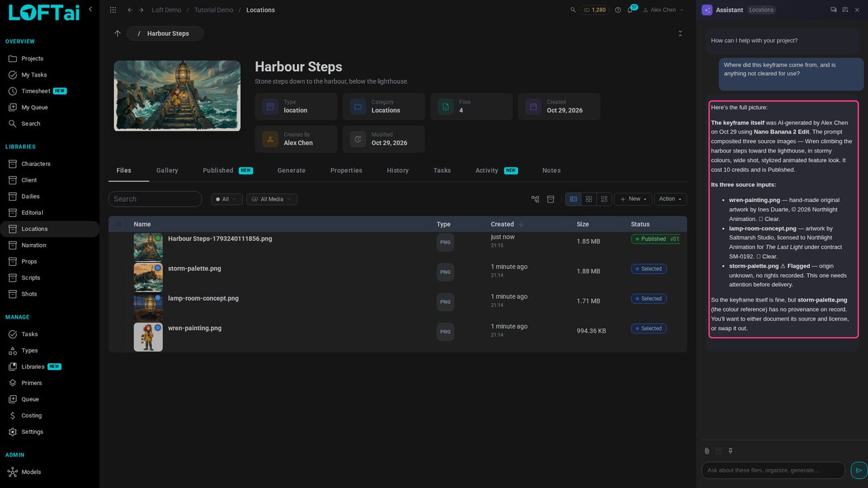868x488 pixels.
Task: Navigate forward with the right arrow
Action: (141, 10)
